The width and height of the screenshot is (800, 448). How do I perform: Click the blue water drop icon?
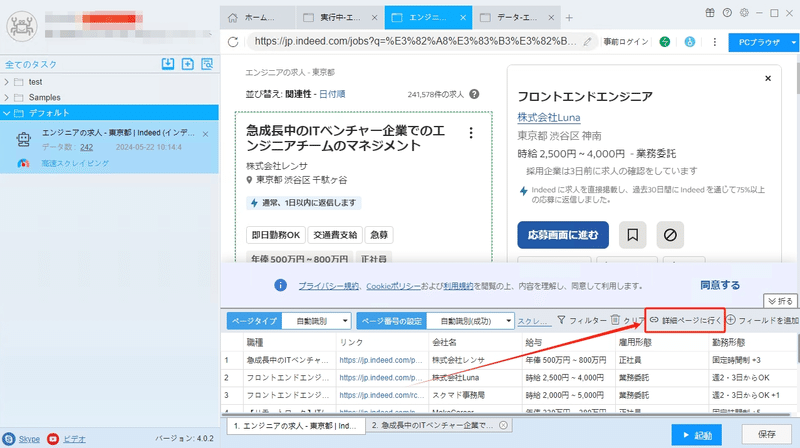tap(690, 42)
